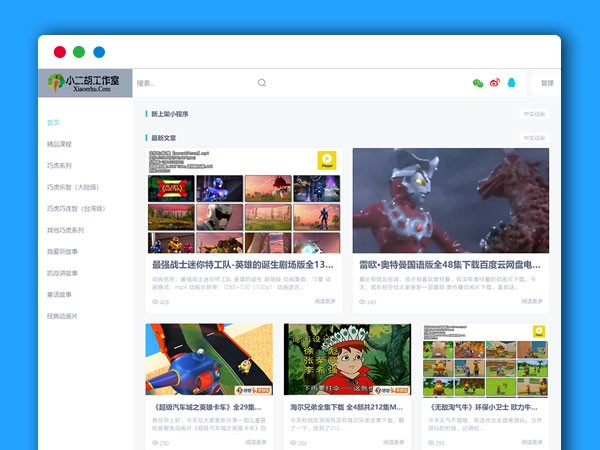The height and width of the screenshot is (450, 600).
Task: Click the 小二胡工作室 site logo
Action: click(x=85, y=83)
